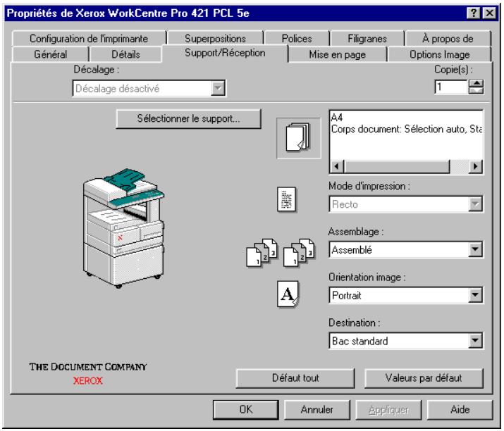Expand the Orientation image dropdown arrow
Viewport: 504px width, 431px height.
[475, 295]
